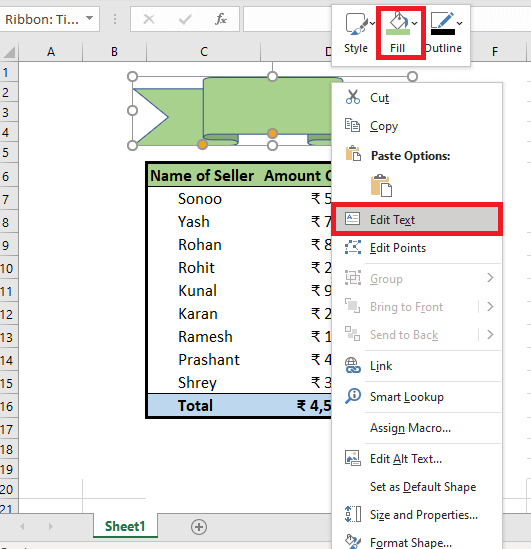
Task: Click the Size and Properties icon
Action: coord(352,514)
